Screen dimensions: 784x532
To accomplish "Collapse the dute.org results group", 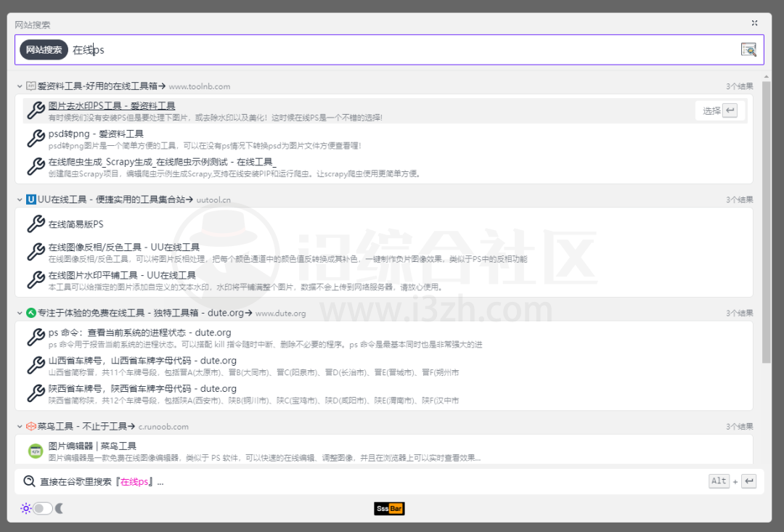I will coord(20,314).
